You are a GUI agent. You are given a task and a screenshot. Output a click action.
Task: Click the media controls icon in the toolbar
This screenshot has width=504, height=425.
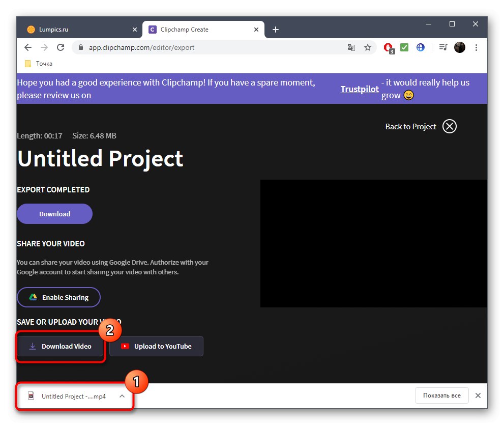point(442,47)
